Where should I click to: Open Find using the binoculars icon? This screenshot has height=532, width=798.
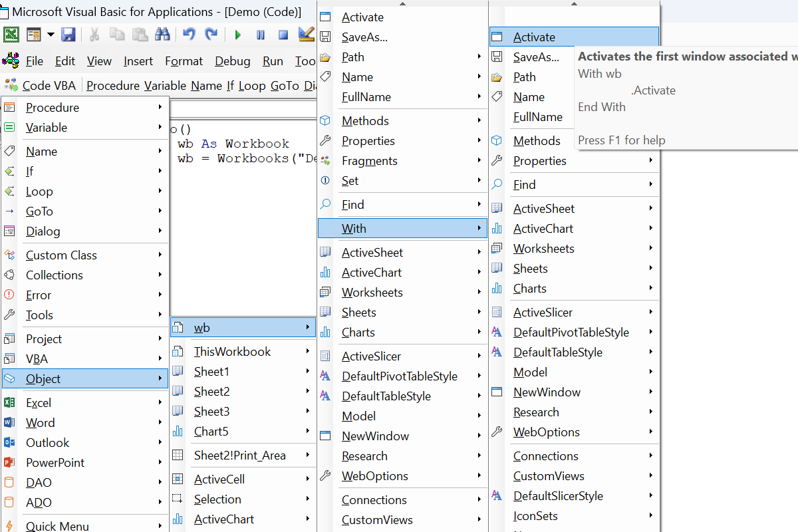click(x=162, y=35)
